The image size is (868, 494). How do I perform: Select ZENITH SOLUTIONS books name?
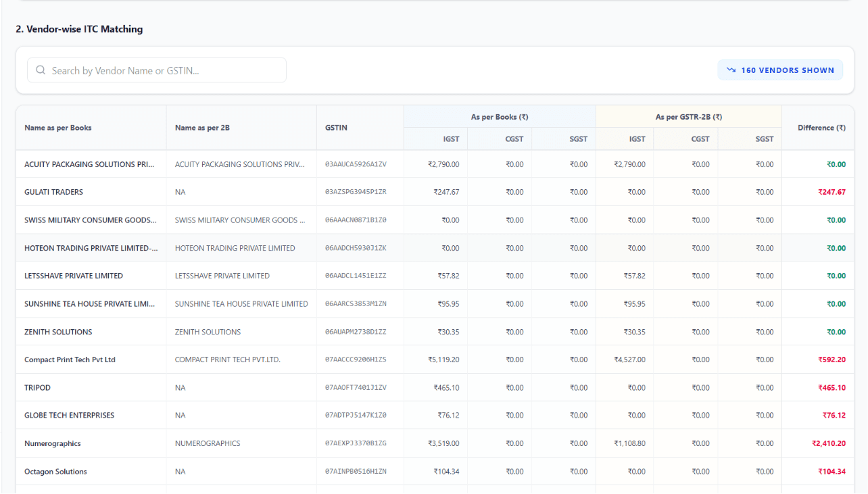[58, 332]
